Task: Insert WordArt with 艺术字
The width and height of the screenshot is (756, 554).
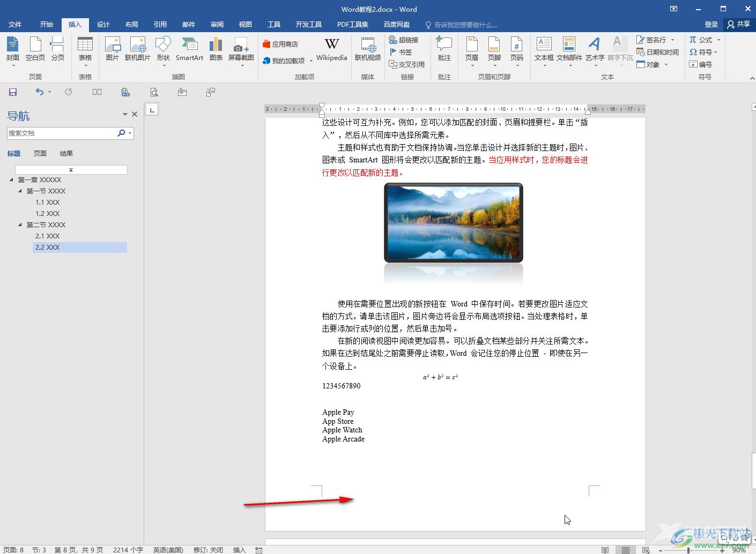Action: (x=595, y=51)
